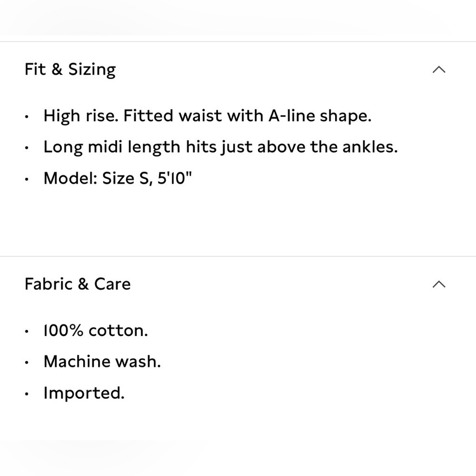
Task: Collapse the Fit & Sizing section chevron
Action: (x=439, y=70)
